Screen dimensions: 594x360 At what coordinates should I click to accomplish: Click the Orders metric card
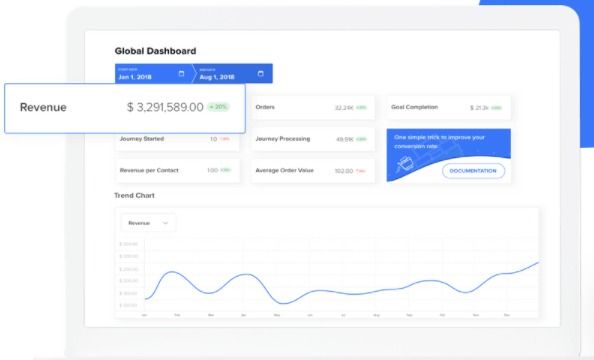point(313,108)
